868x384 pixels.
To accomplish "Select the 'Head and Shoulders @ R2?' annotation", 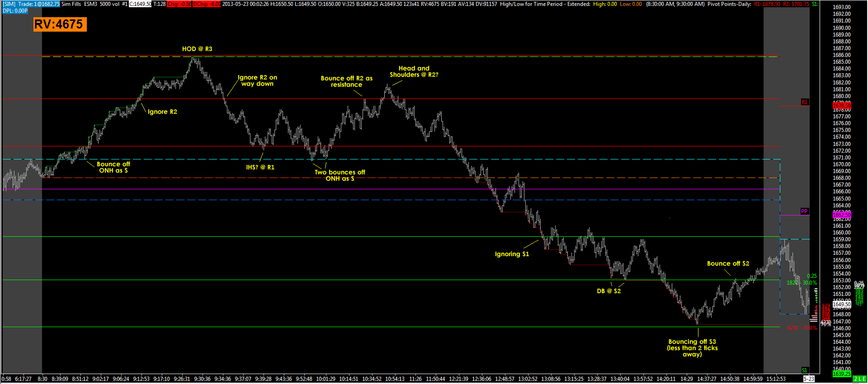I will pos(414,71).
